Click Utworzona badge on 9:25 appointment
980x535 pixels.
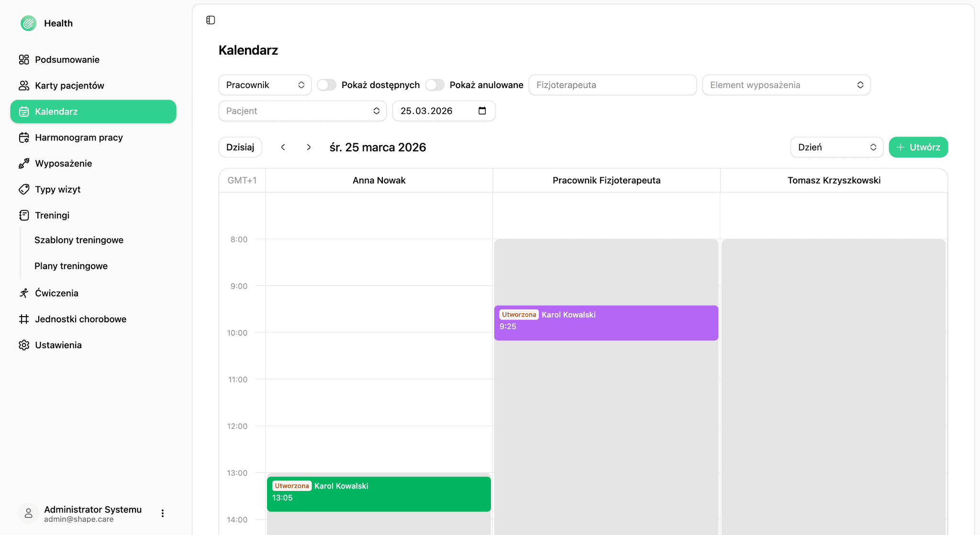519,315
